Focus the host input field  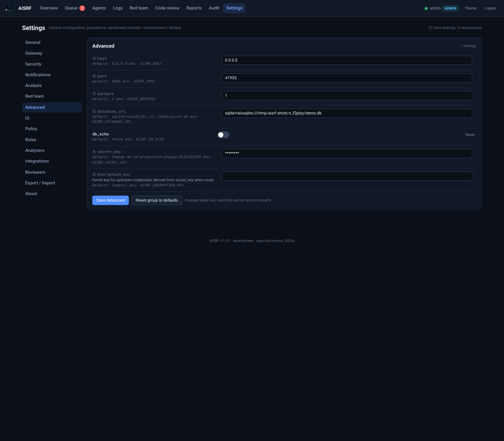pyautogui.click(x=347, y=60)
